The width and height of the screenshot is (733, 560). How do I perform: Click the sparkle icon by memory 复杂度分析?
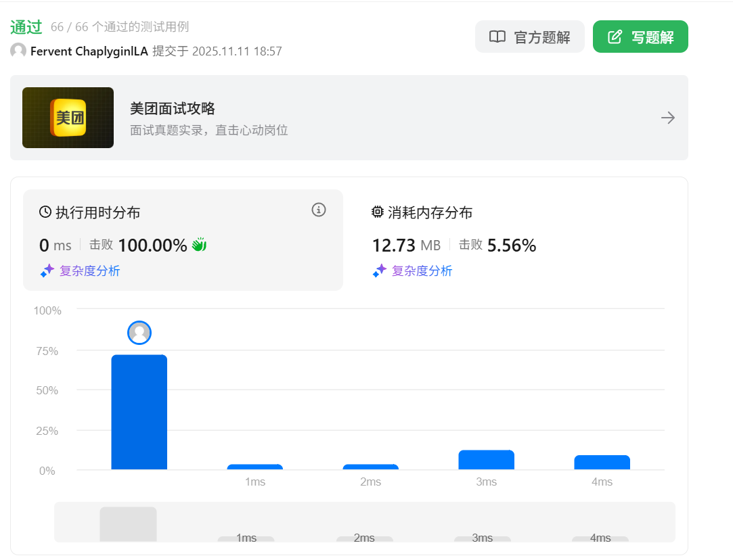click(x=380, y=271)
